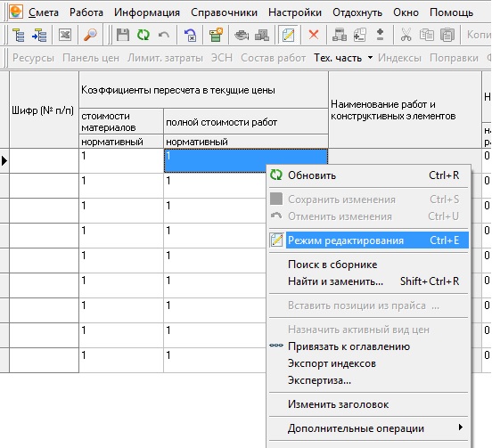The width and height of the screenshot is (492, 448).
Task: Click the tree structure toolbar icon
Action: pyautogui.click(x=19, y=35)
